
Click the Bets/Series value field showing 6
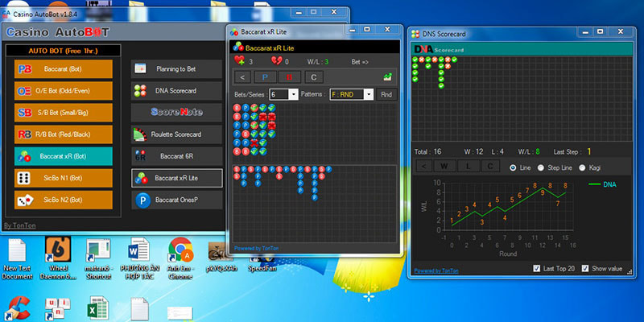(279, 94)
